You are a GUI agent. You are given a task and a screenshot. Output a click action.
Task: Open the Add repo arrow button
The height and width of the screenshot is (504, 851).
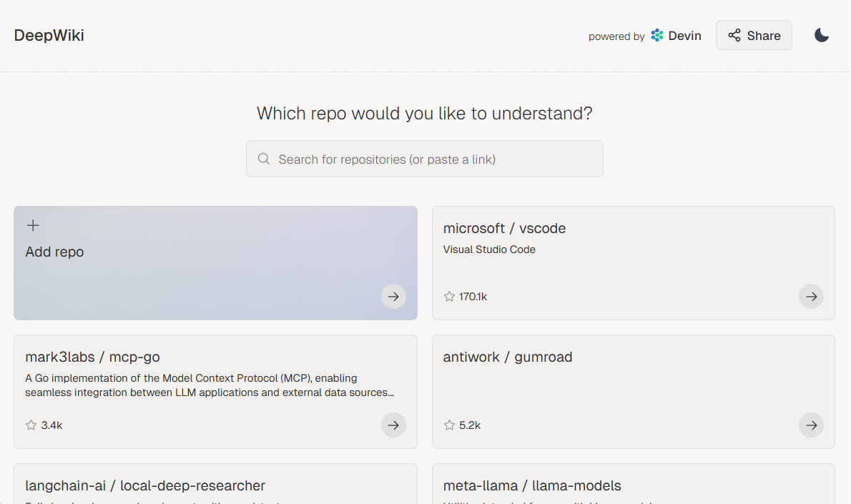(x=393, y=296)
